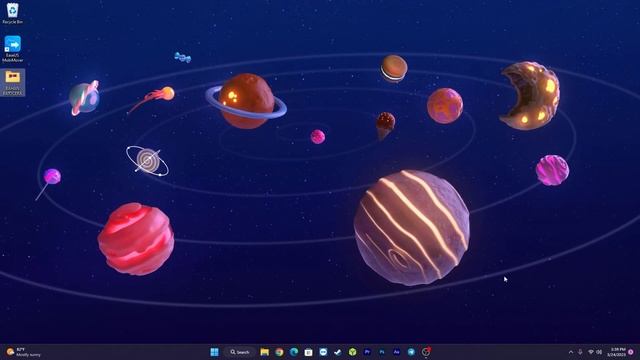Launch Google Chrome from the taskbar
The height and width of the screenshot is (360, 640).
click(279, 352)
